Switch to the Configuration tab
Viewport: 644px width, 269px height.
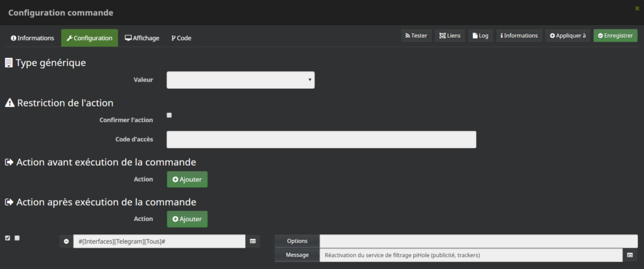[x=89, y=38]
